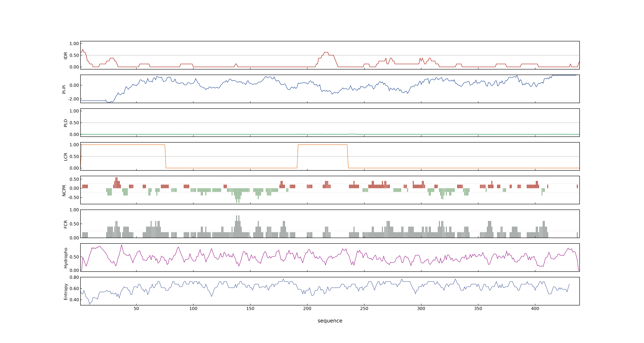Click the FCR axis label

pos(66,224)
